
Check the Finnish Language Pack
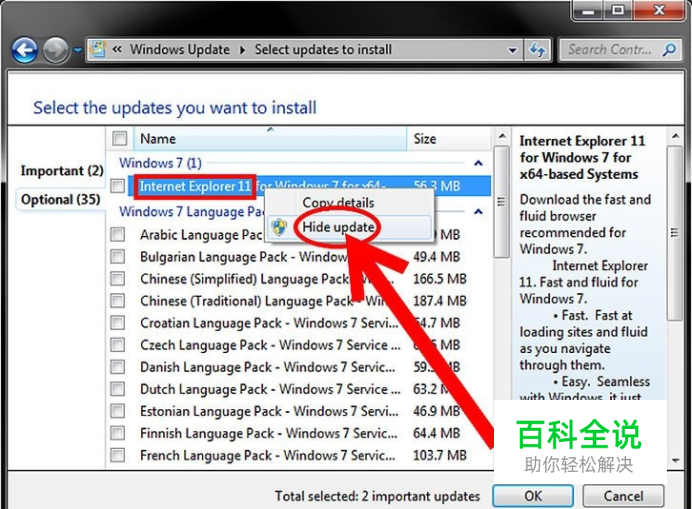point(118,433)
